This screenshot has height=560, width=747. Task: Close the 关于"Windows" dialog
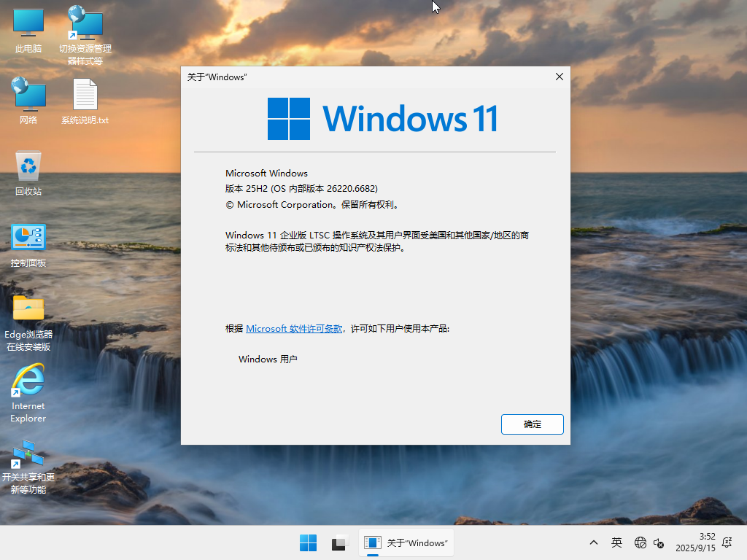pyautogui.click(x=560, y=77)
